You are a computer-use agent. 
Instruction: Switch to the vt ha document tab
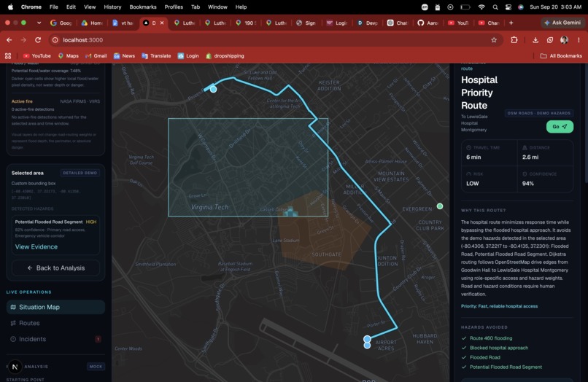tap(123, 23)
